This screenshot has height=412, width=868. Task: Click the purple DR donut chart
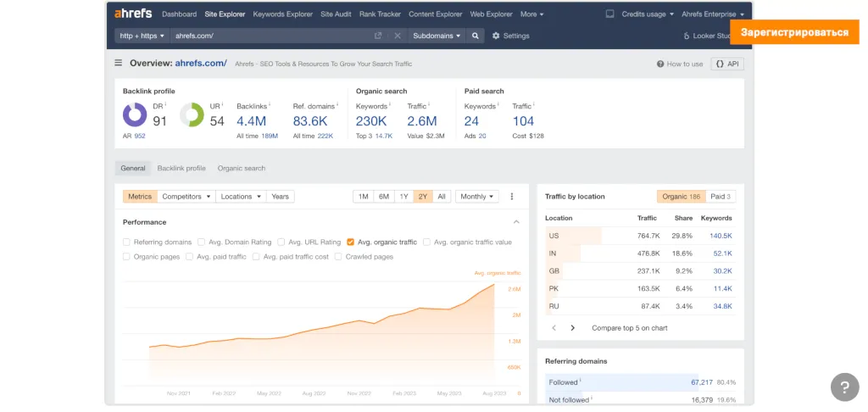click(x=135, y=115)
